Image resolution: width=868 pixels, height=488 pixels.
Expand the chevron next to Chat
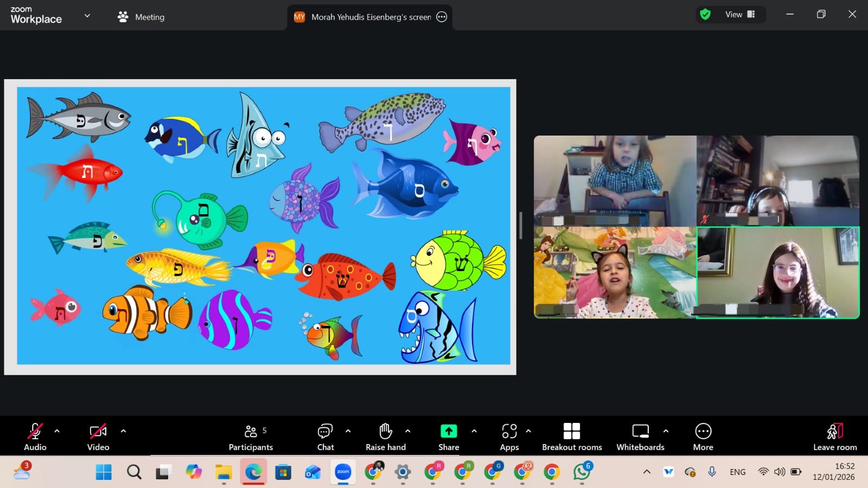click(348, 431)
